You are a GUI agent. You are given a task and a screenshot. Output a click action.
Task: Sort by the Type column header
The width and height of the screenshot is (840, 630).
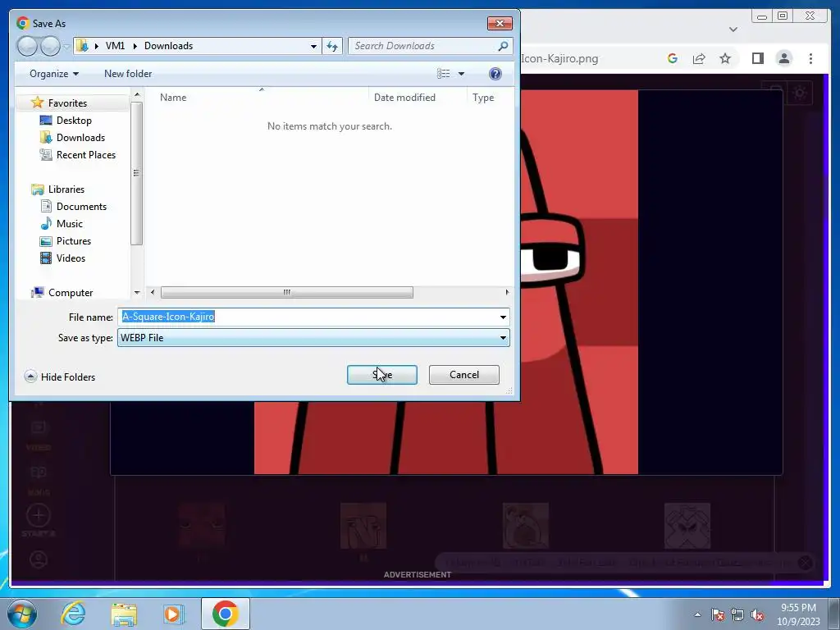coord(482,97)
